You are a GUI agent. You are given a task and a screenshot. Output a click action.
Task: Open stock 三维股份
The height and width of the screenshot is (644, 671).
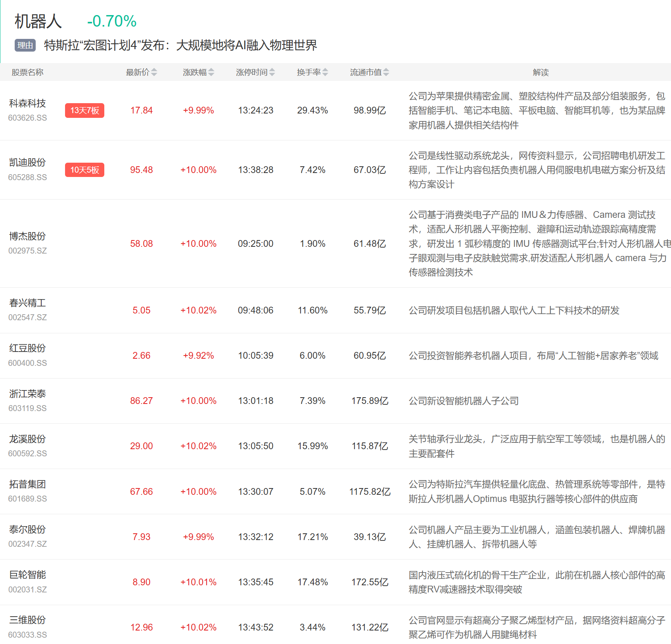[x=27, y=620]
